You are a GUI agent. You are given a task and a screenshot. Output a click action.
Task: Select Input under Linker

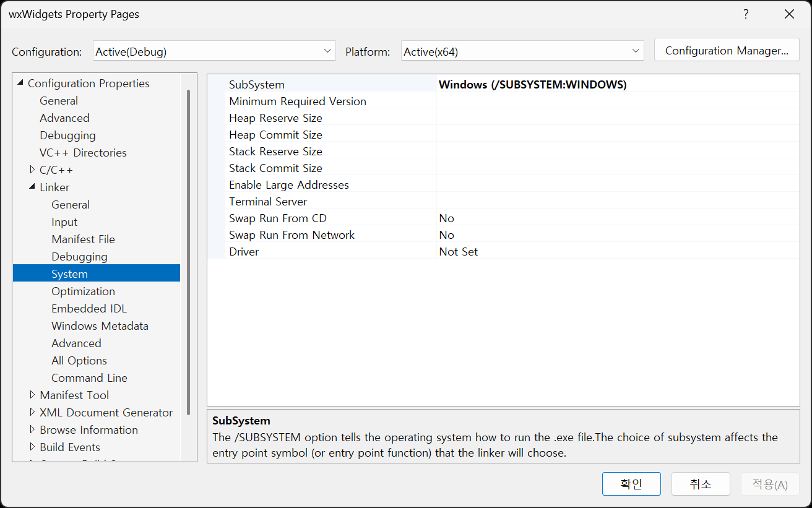pos(64,222)
